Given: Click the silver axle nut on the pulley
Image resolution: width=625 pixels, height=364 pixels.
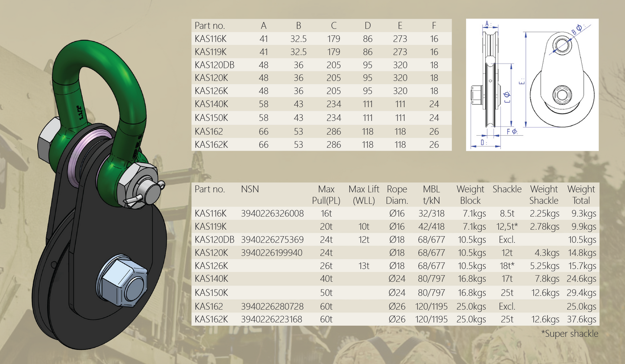Looking at the screenshot, I should point(123,281).
